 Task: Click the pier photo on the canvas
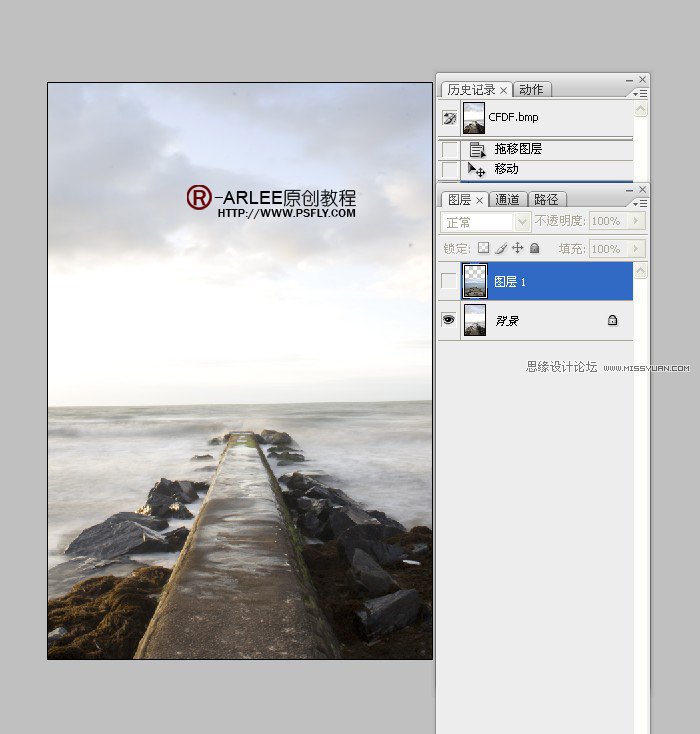point(240,371)
